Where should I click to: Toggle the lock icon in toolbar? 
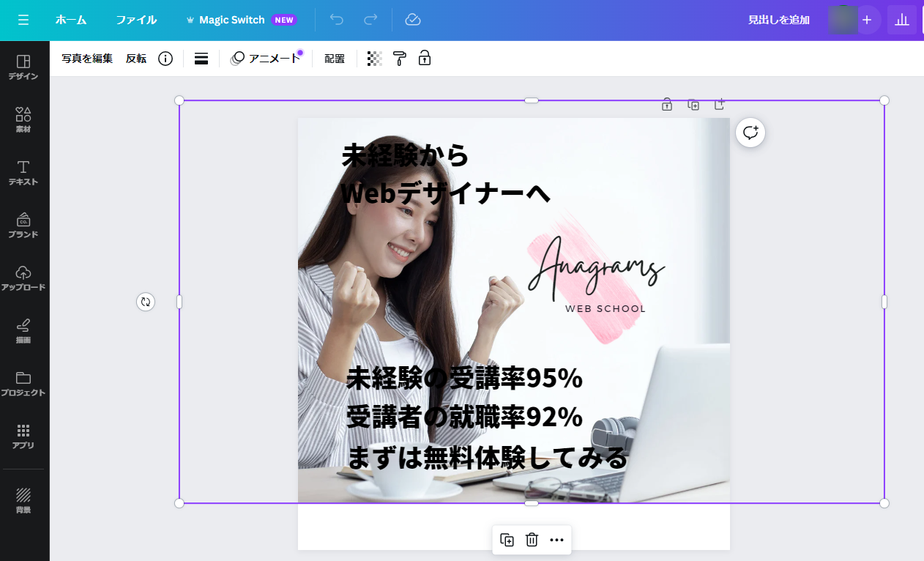pyautogui.click(x=425, y=59)
